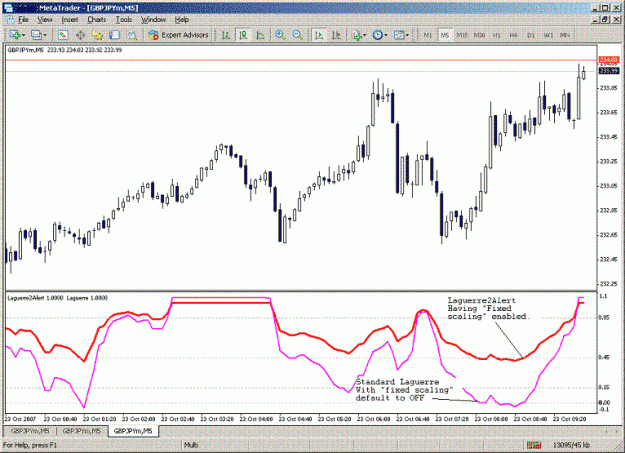Open a New Chart via toolbar icon
The image size is (625, 453).
15,35
